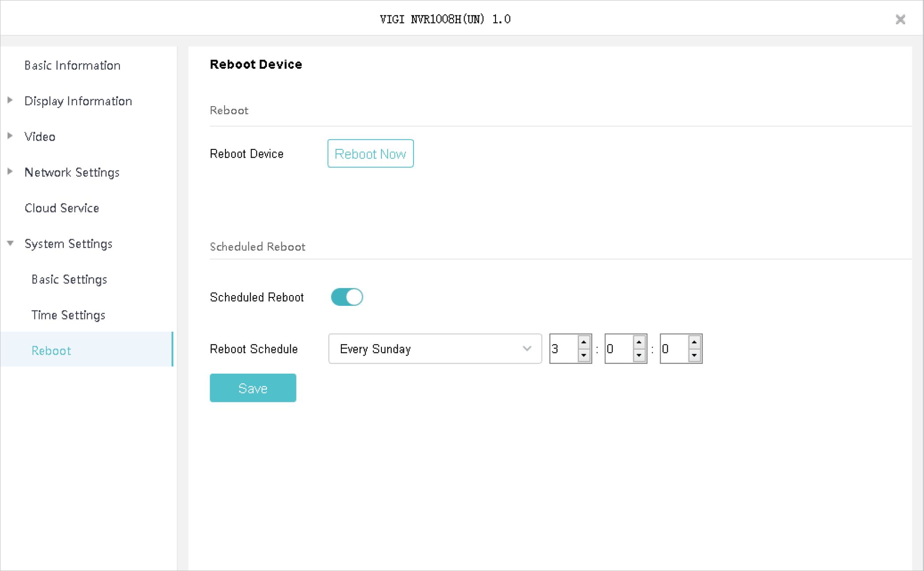Go to Cloud Service page

point(62,208)
